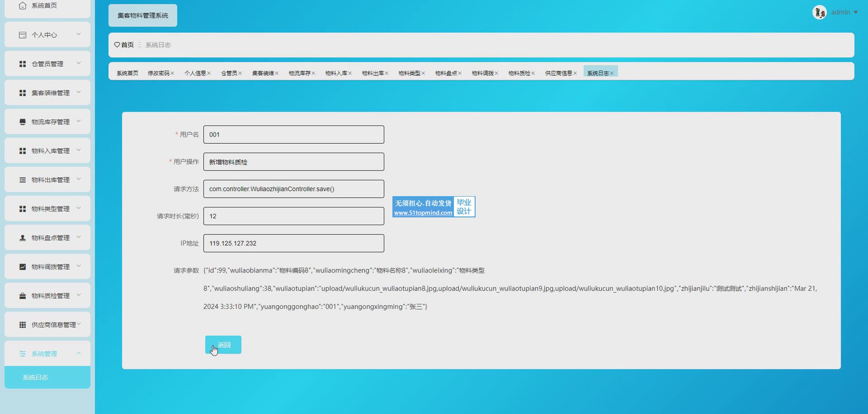Close the 系统日志 tab
This screenshot has height=414, width=868.
612,73
